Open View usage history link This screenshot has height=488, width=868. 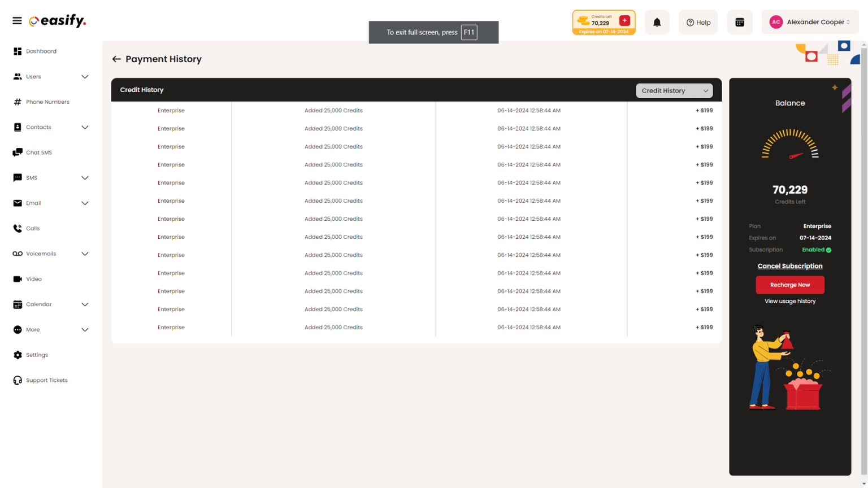(789, 301)
